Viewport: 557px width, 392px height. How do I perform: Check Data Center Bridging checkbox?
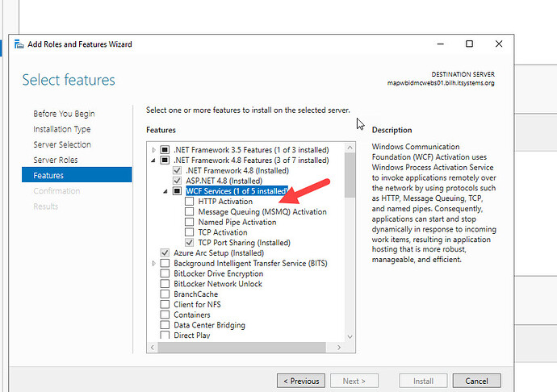point(165,325)
